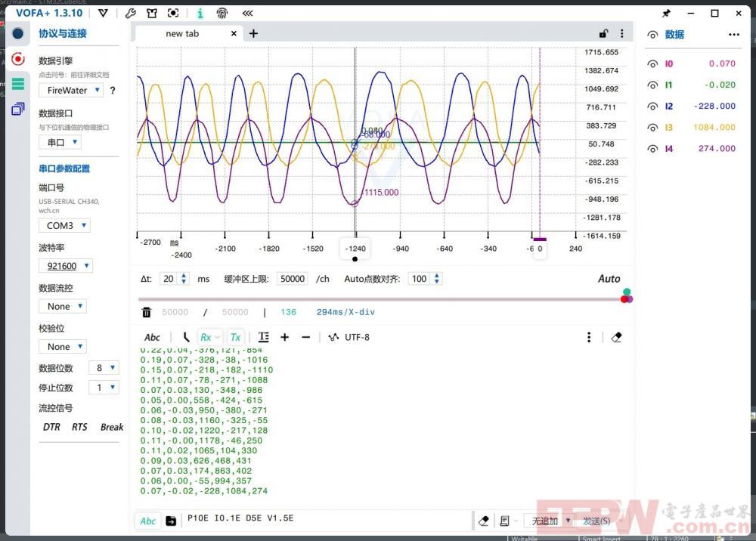This screenshot has width=756, height=541.
Task: Open the 921600 baud rate dropdown
Action: coord(66,266)
